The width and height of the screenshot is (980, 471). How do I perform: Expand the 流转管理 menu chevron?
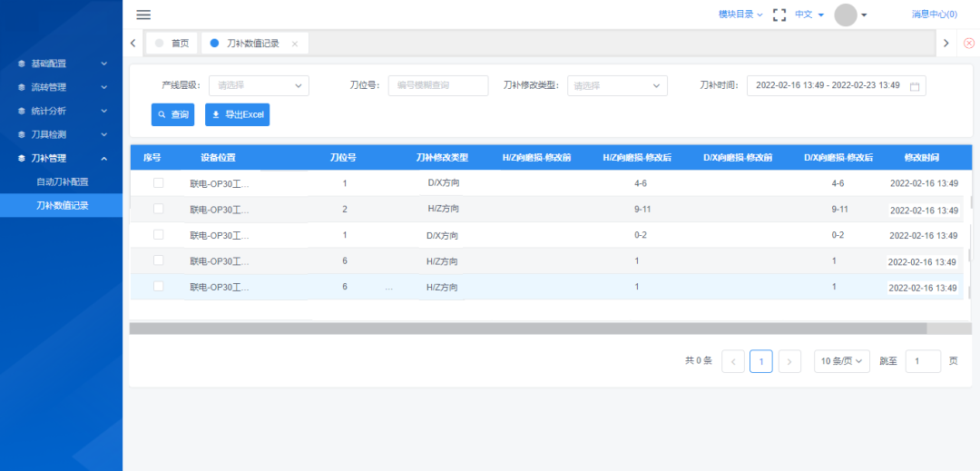104,87
